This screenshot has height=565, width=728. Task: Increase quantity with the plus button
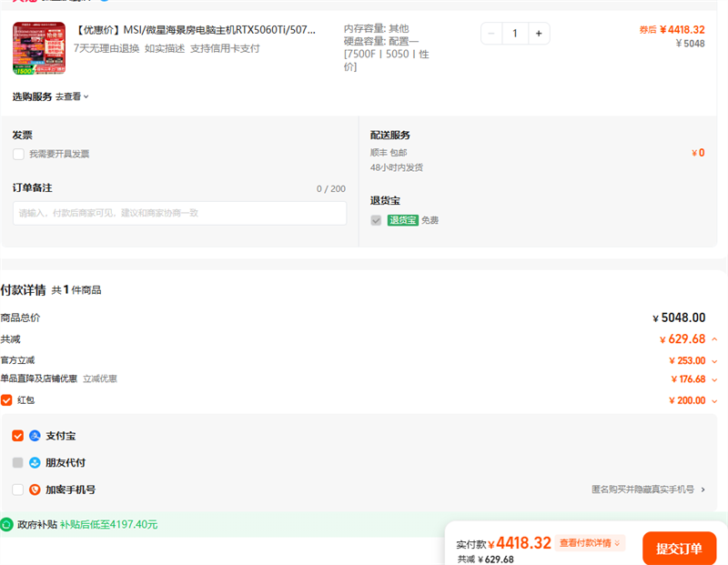[538, 34]
